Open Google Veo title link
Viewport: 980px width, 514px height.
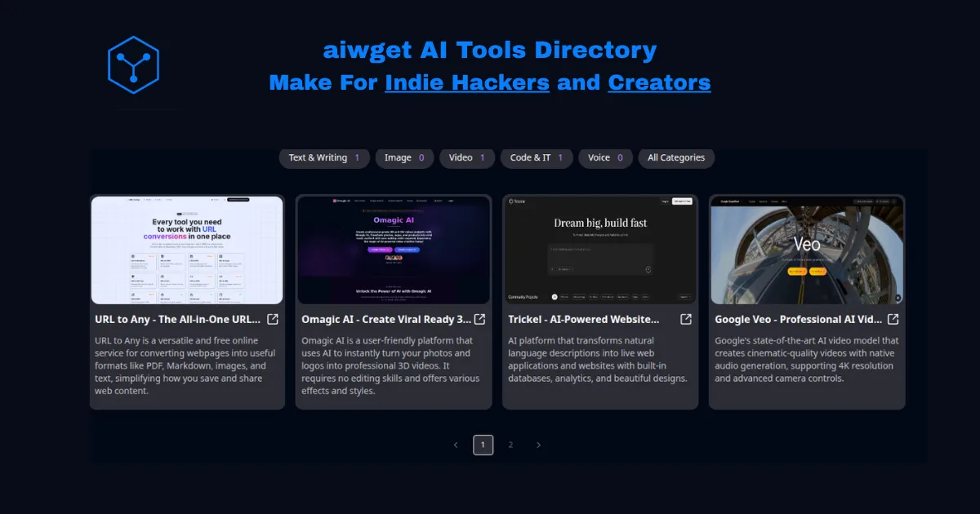[799, 319]
